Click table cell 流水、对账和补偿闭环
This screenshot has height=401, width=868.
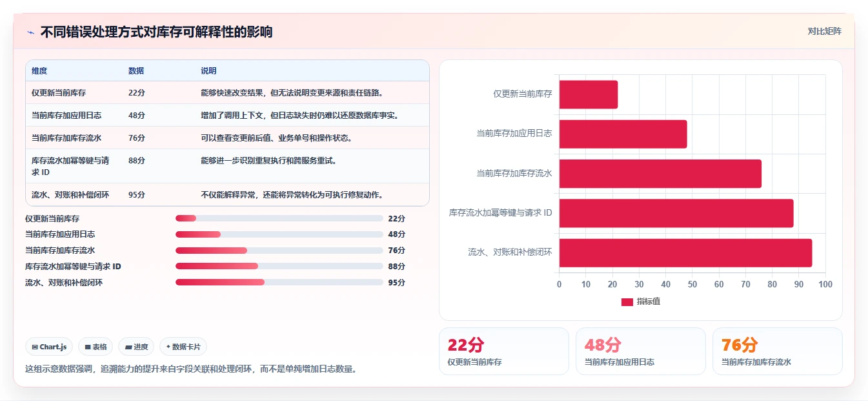click(x=70, y=194)
